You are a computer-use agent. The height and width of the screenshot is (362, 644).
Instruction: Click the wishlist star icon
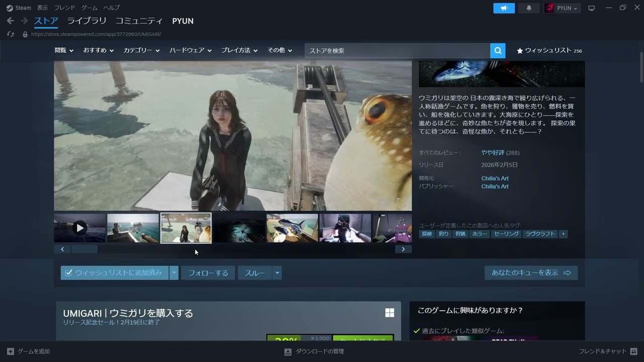[x=520, y=51]
